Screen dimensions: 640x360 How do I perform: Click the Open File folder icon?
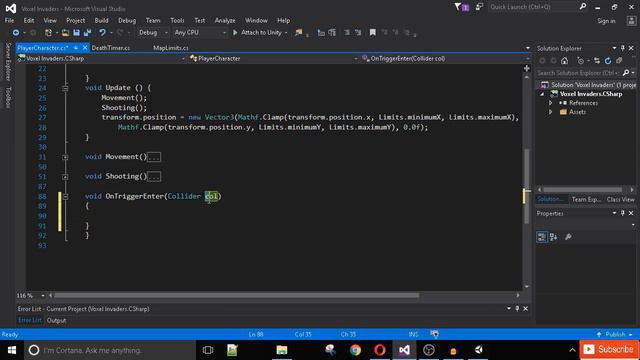point(65,33)
